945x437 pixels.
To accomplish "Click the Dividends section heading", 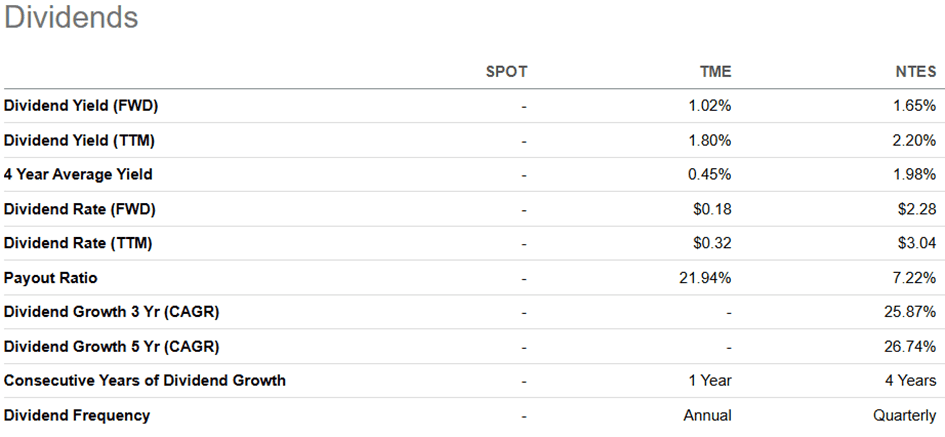I will point(71,18).
